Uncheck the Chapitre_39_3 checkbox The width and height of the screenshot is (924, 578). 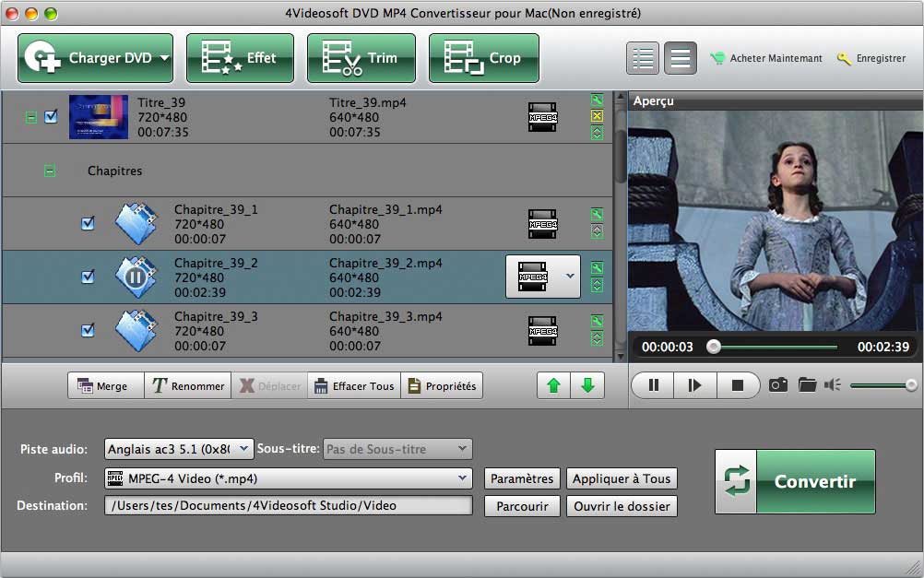88,330
